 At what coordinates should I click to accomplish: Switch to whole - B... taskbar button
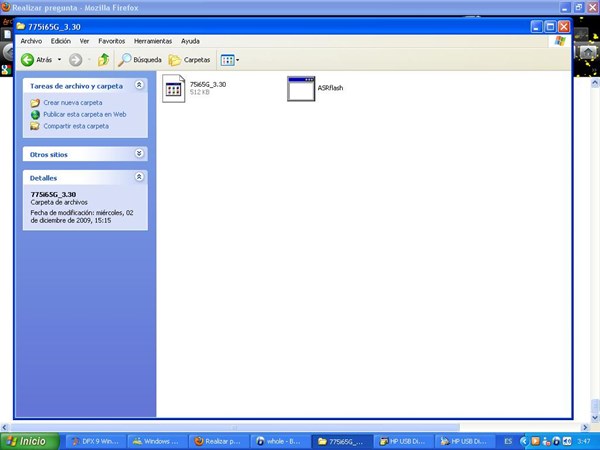coord(280,441)
